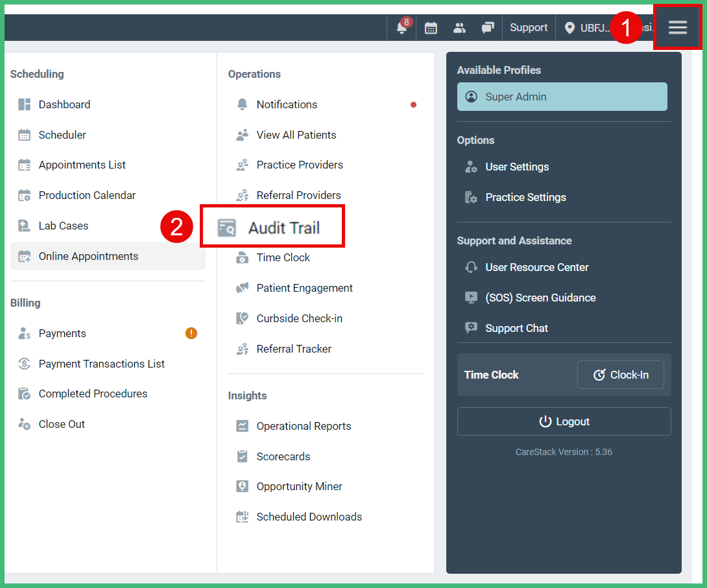Click Support in the top bar
The height and width of the screenshot is (588, 707).
[x=528, y=27]
